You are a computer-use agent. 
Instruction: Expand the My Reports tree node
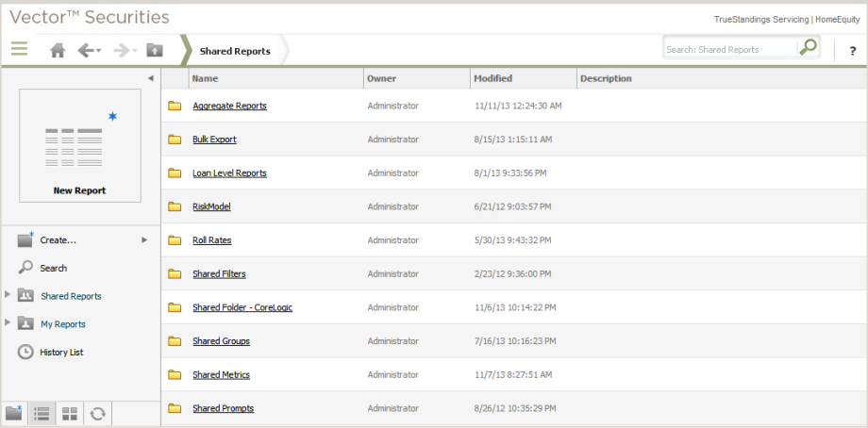(x=8, y=322)
